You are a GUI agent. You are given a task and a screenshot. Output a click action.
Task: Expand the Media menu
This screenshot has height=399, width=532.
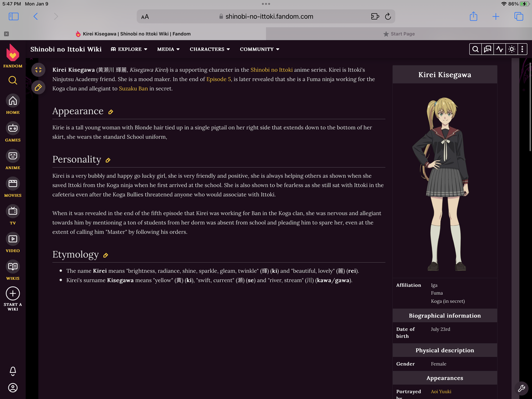coord(168,49)
